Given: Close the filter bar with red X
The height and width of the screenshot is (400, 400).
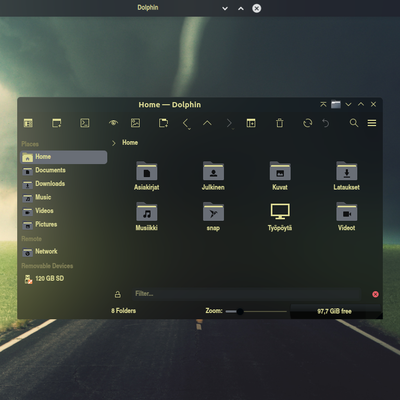Looking at the screenshot, I should click(375, 294).
